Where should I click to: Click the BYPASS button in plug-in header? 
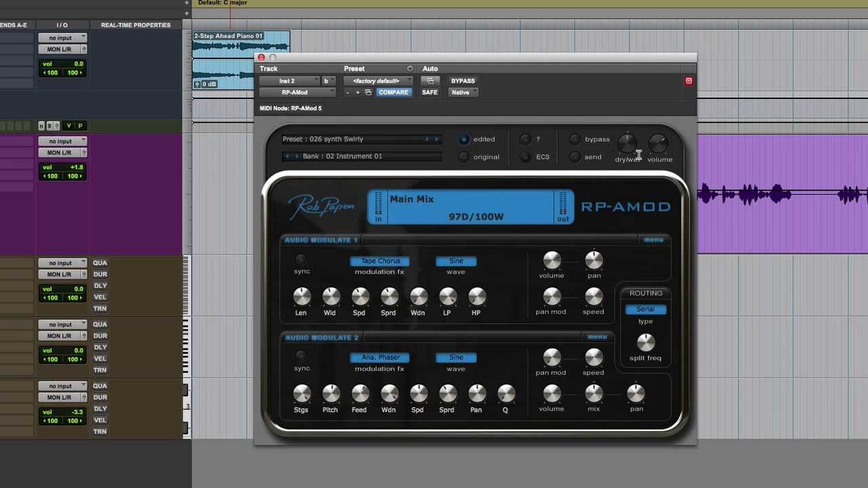pos(463,81)
